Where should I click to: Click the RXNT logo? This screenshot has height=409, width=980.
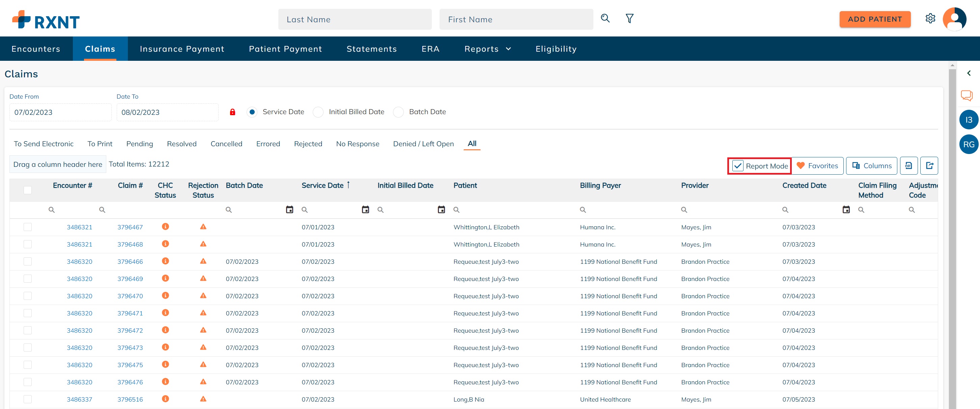(46, 20)
